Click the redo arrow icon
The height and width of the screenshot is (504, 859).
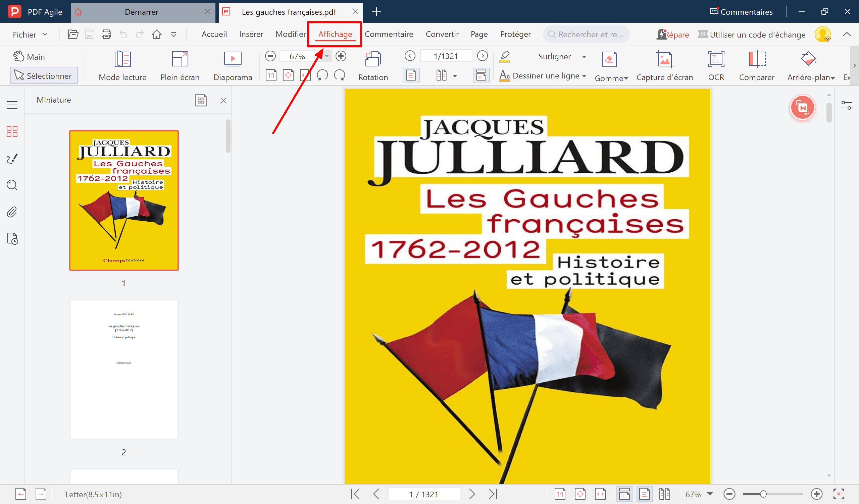140,35
